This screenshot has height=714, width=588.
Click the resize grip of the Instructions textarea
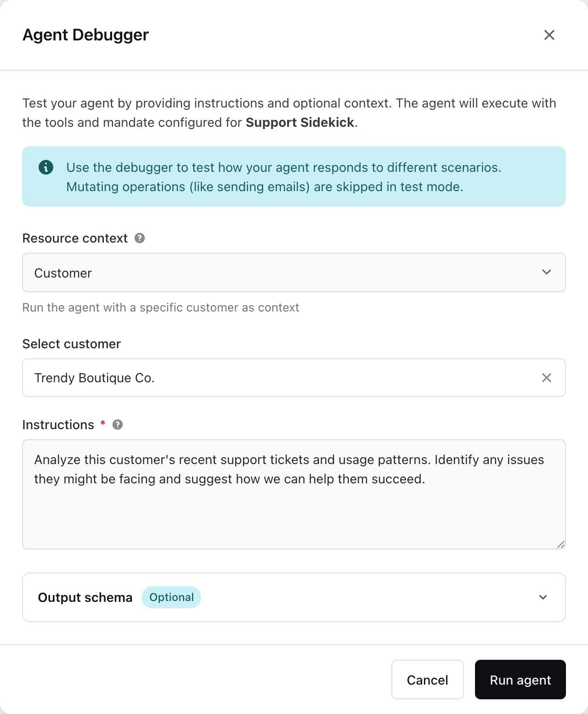[560, 545]
